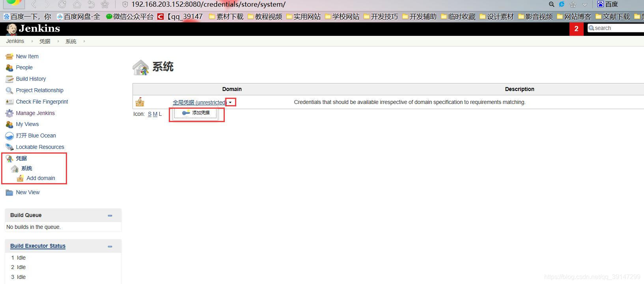Open the 素材下载 bookmark folder
Image resolution: width=644 pixels, height=284 pixels.
(226, 17)
